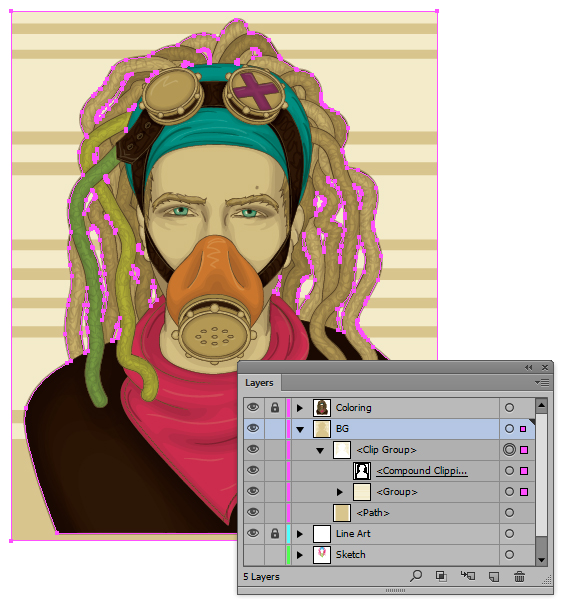The height and width of the screenshot is (605, 565).
Task: Toggle visibility of Compound Clipping Path
Action: (253, 470)
